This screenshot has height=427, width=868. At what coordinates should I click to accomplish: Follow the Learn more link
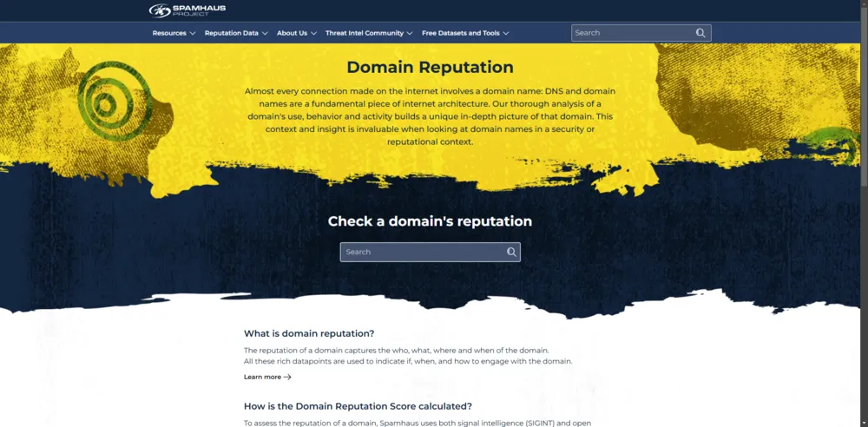click(267, 378)
